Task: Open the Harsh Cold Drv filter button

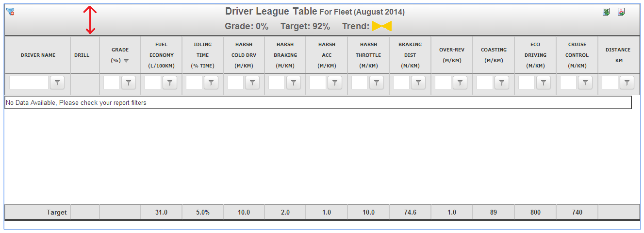Action: [252, 83]
